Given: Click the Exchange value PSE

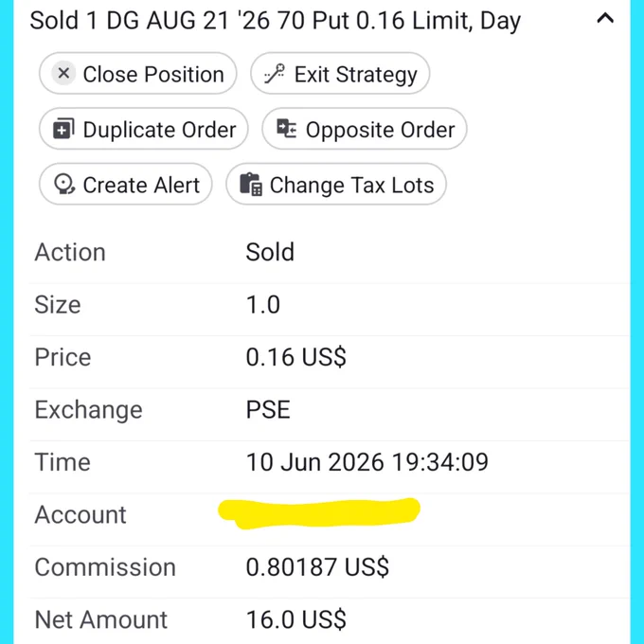Looking at the screenshot, I should [x=268, y=409].
